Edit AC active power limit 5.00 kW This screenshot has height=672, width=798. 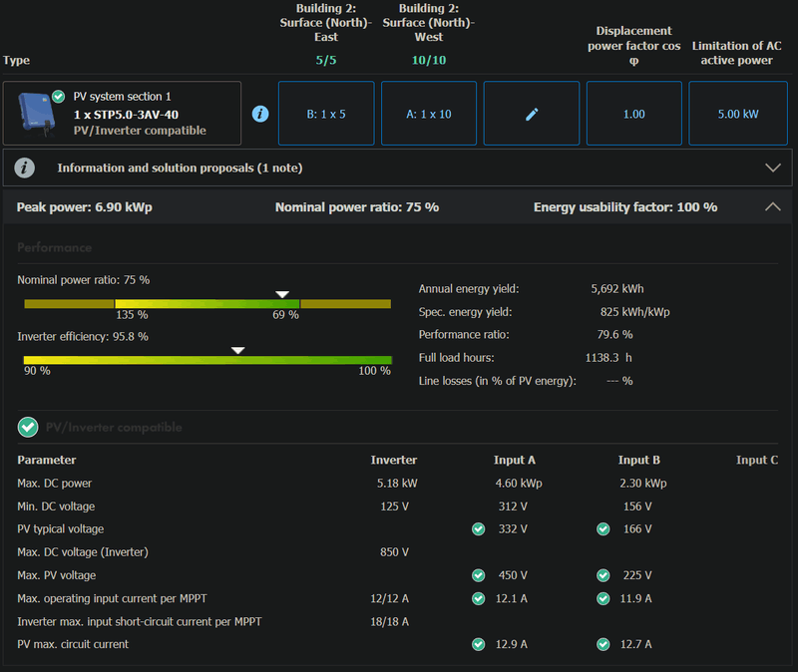(x=738, y=114)
